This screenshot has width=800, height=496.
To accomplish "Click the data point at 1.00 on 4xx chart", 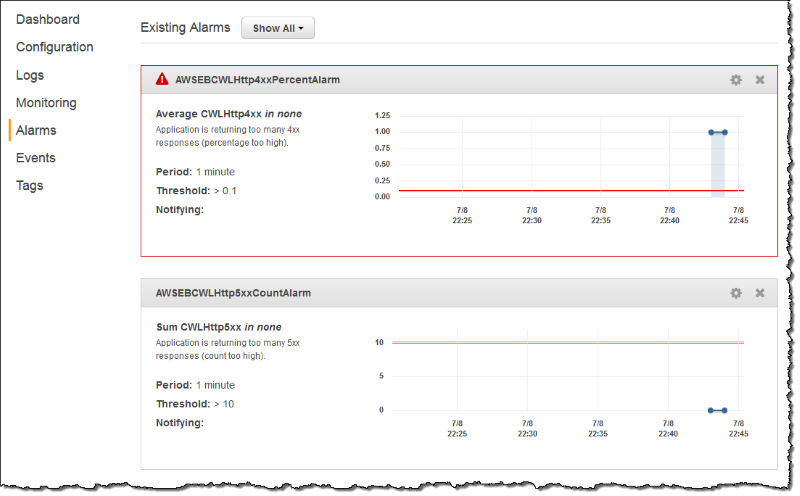I will coord(711,132).
